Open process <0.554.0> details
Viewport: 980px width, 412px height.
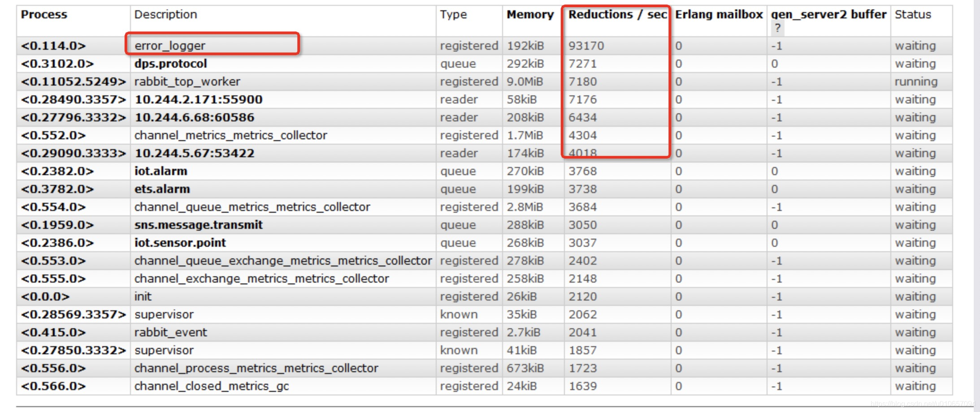(x=53, y=207)
